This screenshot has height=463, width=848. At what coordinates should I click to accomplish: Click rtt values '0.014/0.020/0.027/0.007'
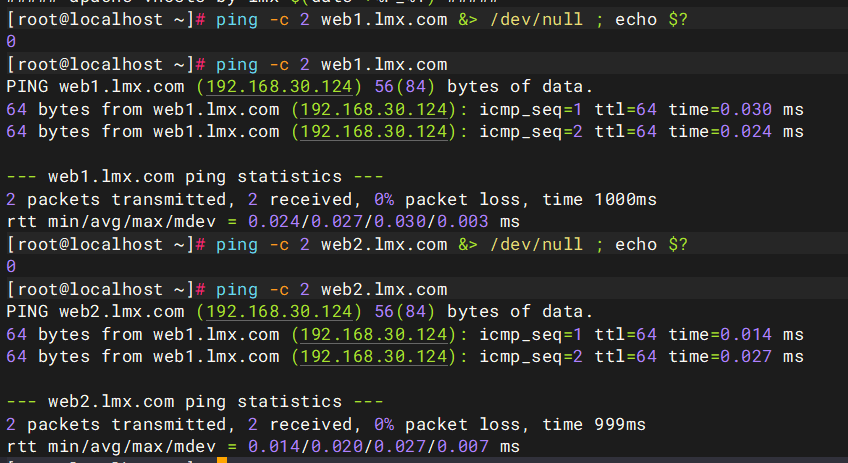[x=368, y=446]
